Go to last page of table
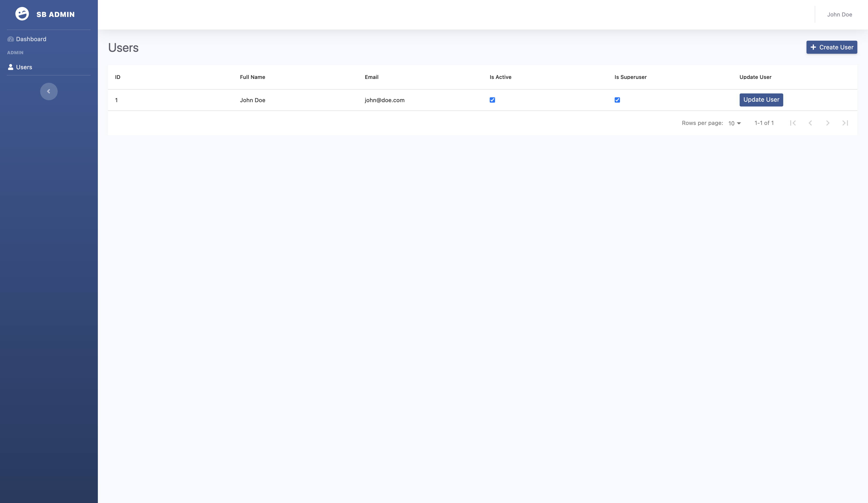This screenshot has height=503, width=868. pos(845,123)
